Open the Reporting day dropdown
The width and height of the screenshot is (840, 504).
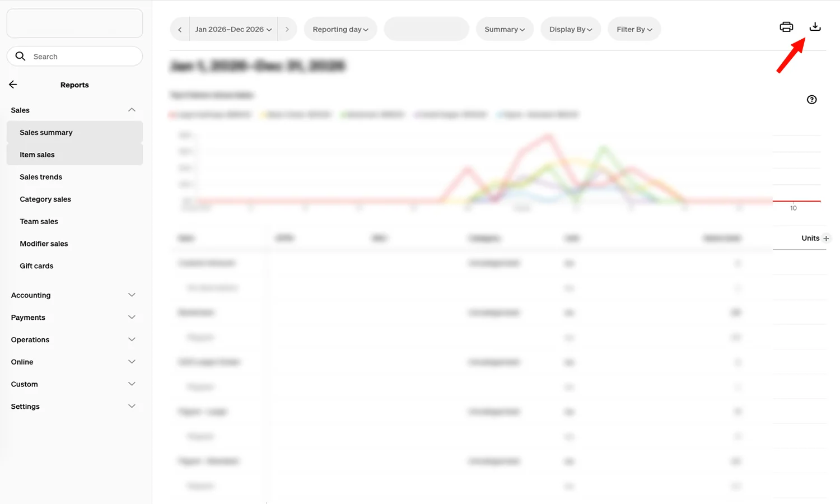click(x=340, y=29)
